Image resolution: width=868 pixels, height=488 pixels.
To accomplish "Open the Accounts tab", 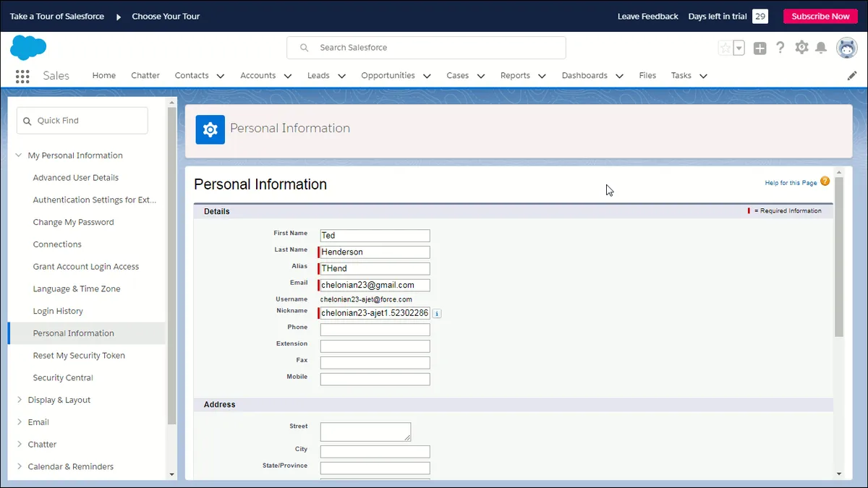I will pyautogui.click(x=258, y=75).
